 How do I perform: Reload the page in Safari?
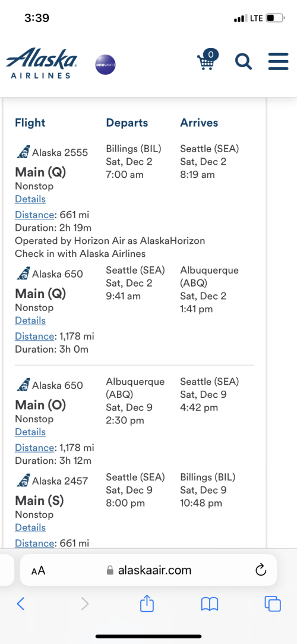(x=261, y=570)
